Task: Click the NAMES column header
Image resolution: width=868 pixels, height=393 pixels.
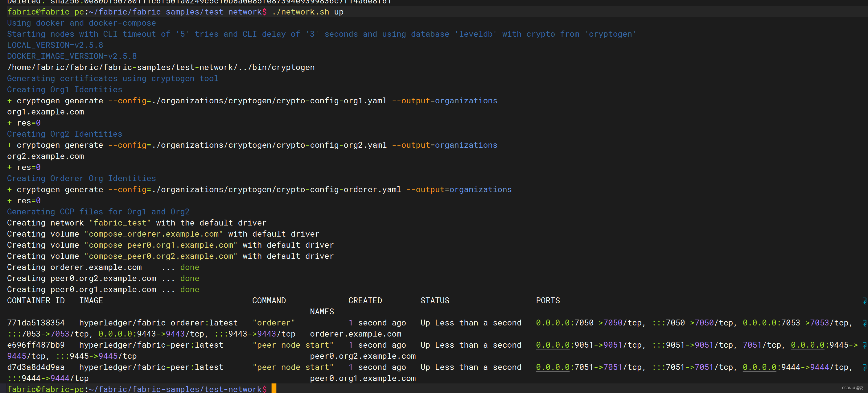Action: (322, 312)
